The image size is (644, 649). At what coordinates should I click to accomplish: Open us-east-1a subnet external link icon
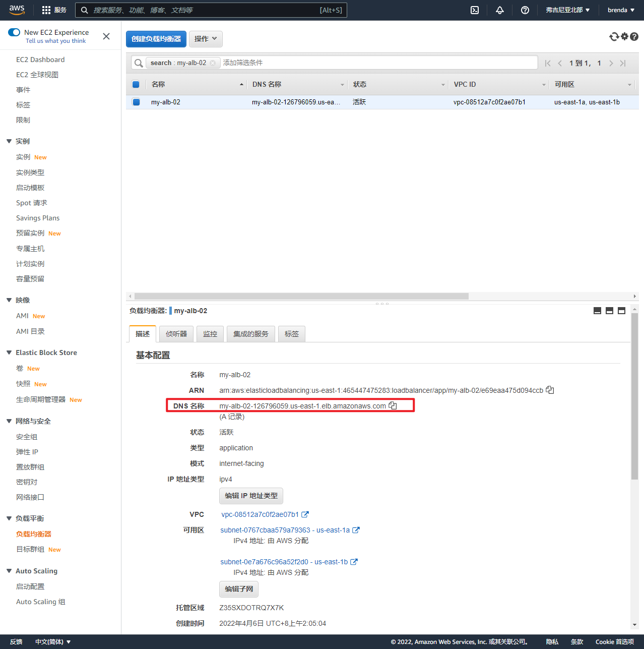(x=356, y=530)
